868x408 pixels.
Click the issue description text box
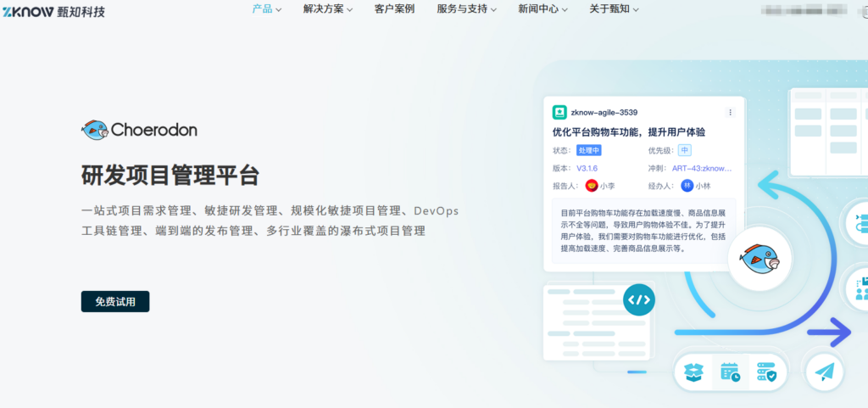click(x=644, y=231)
